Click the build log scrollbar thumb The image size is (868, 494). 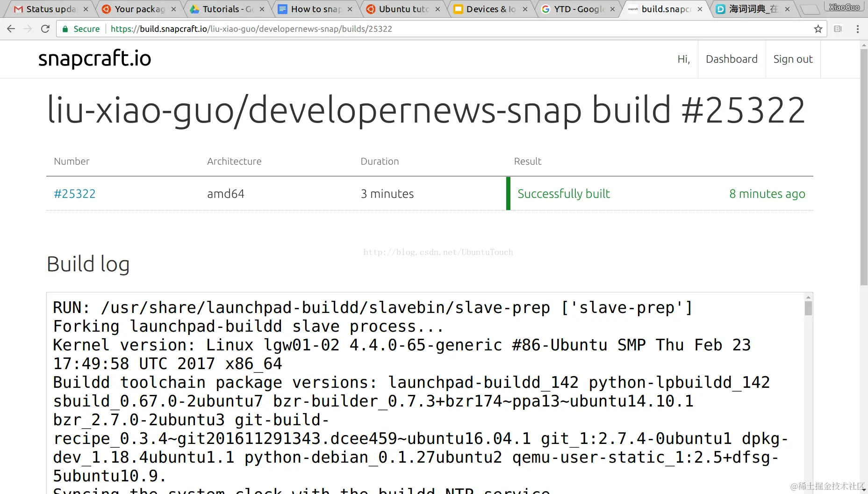[808, 308]
